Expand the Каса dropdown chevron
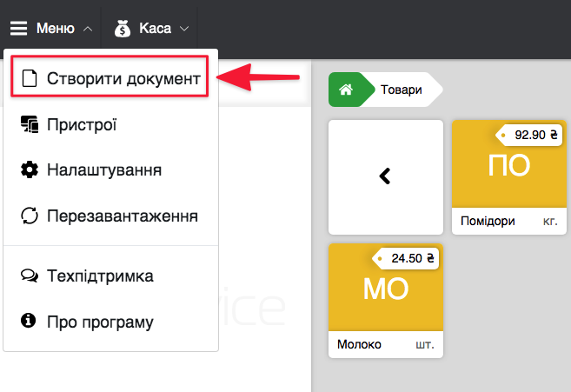Screen dimensions: 571x392 pyautogui.click(x=184, y=29)
